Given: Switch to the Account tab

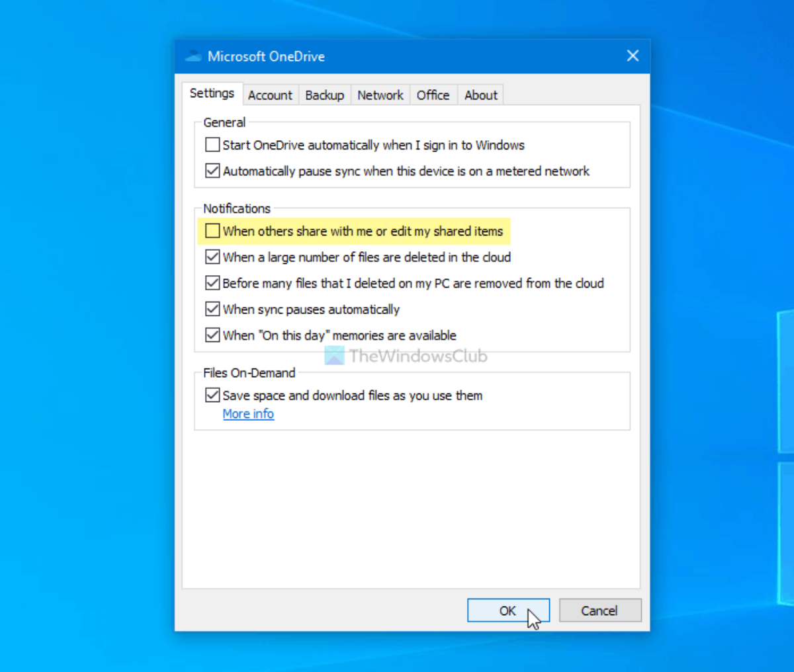Looking at the screenshot, I should tap(270, 95).
